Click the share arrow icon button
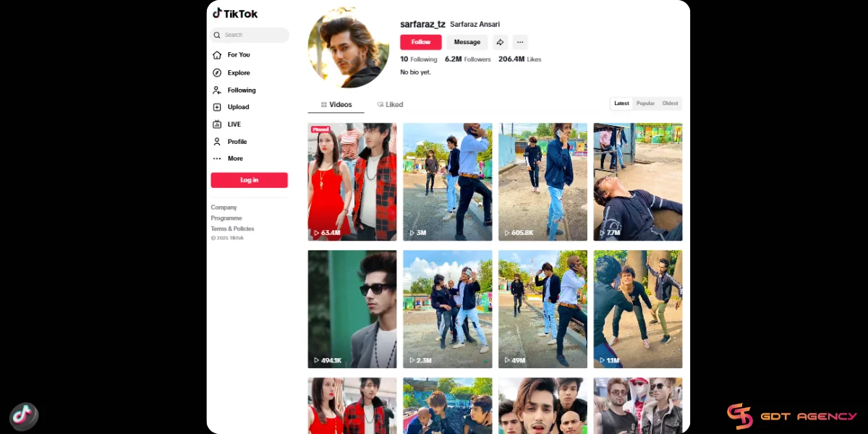This screenshot has height=434, width=868. coord(500,42)
